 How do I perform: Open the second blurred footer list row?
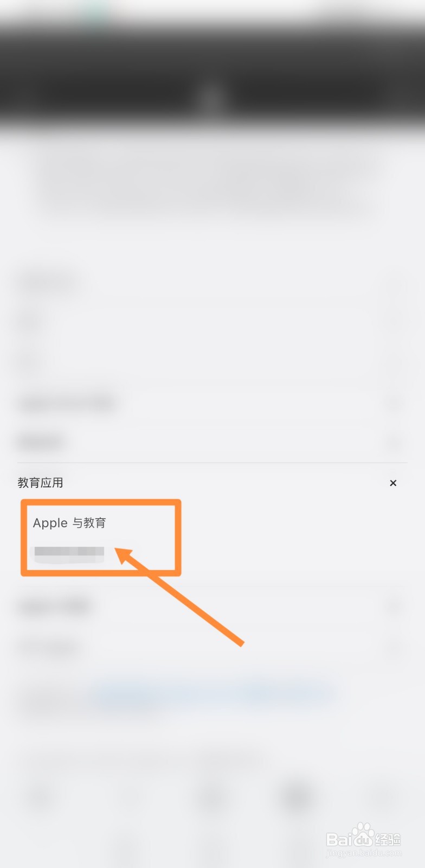point(212,323)
